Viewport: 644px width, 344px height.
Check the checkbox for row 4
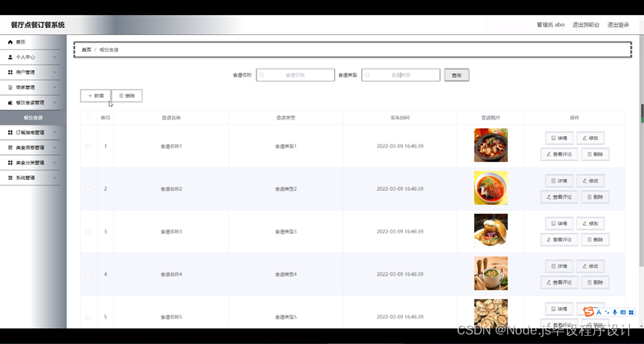(88, 274)
